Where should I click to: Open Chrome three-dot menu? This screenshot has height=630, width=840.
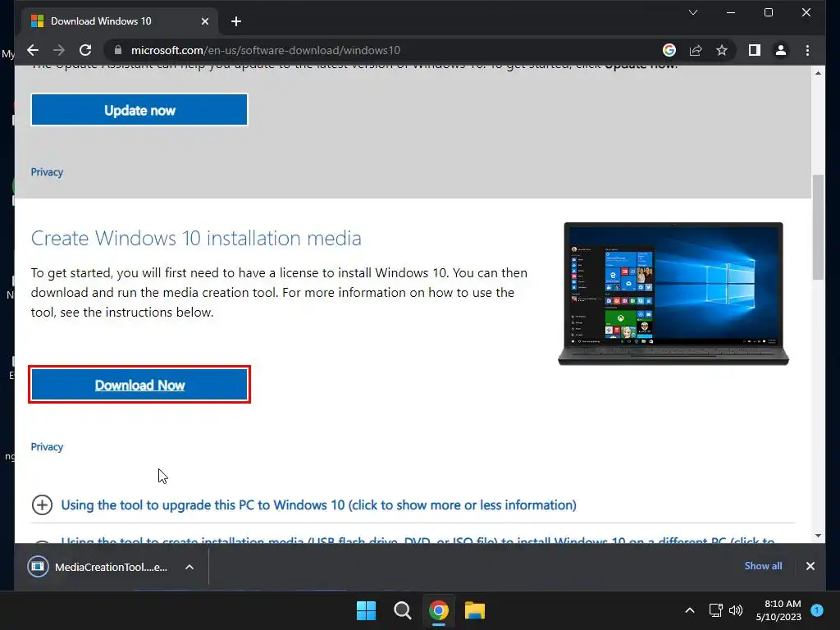pos(807,50)
